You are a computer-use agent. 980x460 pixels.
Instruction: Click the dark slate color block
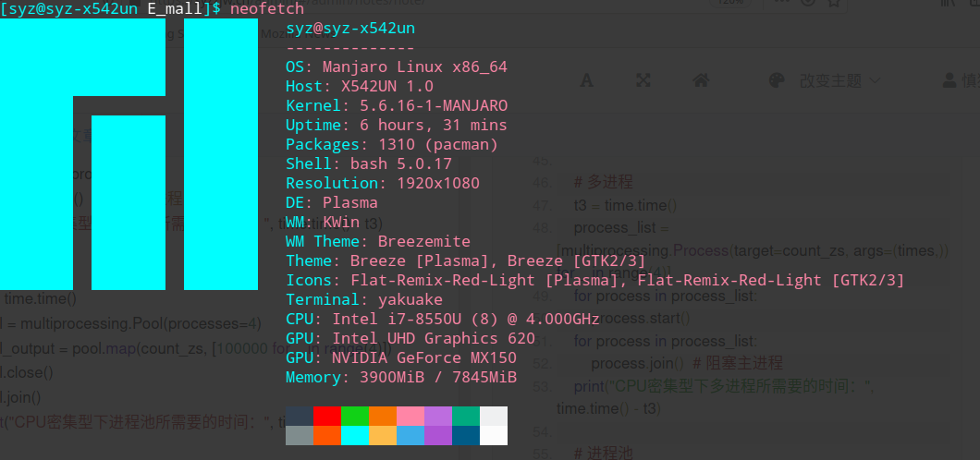300,416
